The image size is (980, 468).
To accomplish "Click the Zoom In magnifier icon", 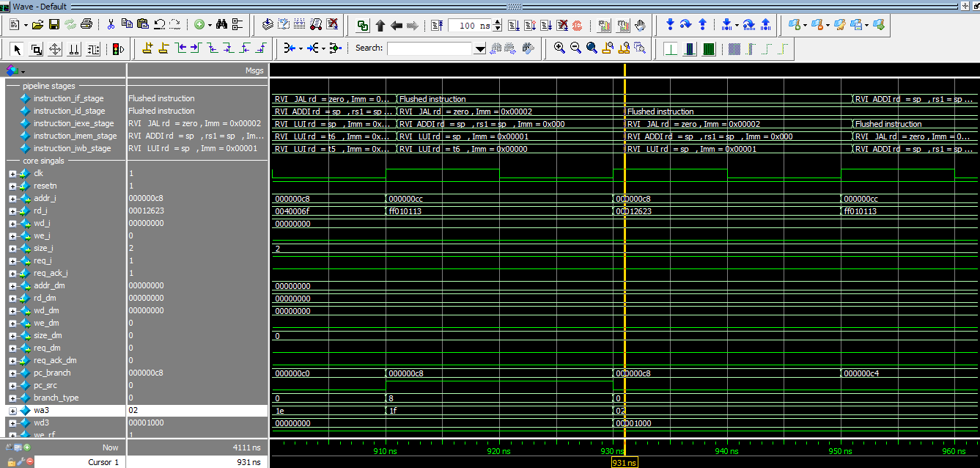I will (x=559, y=48).
